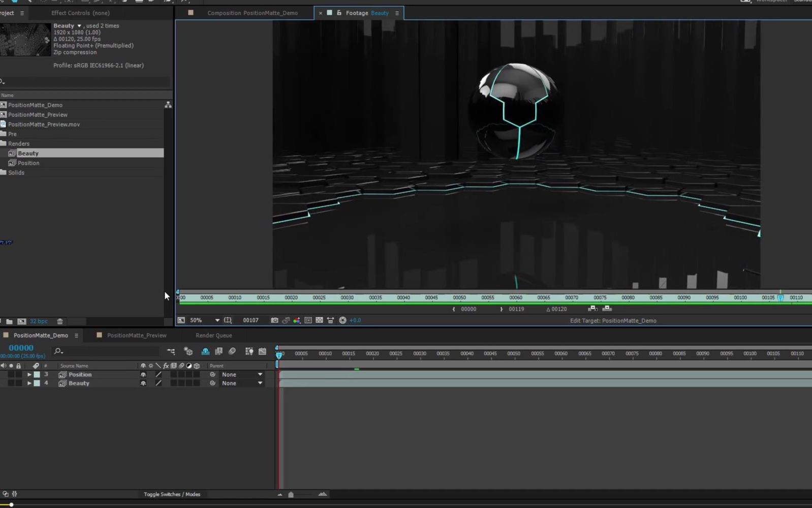The height and width of the screenshot is (508, 812).
Task: Click Toggle Switches / Modes button
Action: 172,494
